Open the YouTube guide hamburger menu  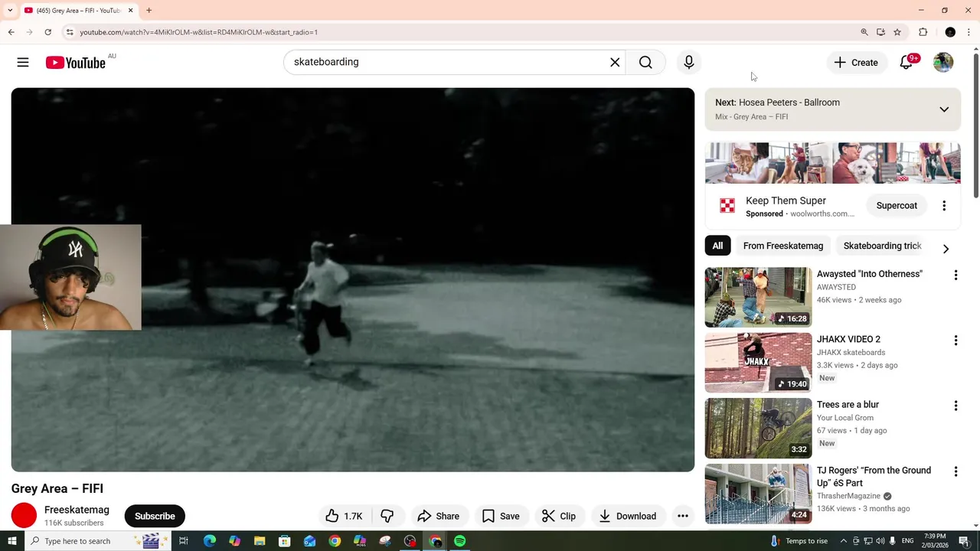tap(23, 62)
